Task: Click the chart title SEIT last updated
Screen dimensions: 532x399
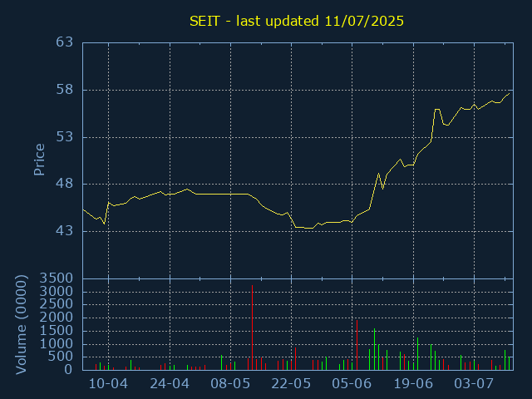Action: point(297,21)
